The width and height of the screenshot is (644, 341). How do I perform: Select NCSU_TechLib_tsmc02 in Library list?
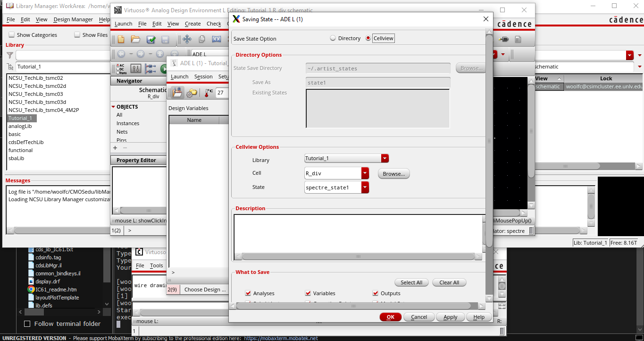pyautogui.click(x=35, y=78)
